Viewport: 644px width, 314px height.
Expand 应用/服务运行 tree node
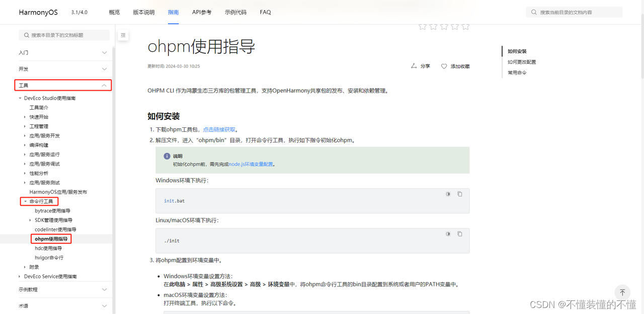point(25,154)
